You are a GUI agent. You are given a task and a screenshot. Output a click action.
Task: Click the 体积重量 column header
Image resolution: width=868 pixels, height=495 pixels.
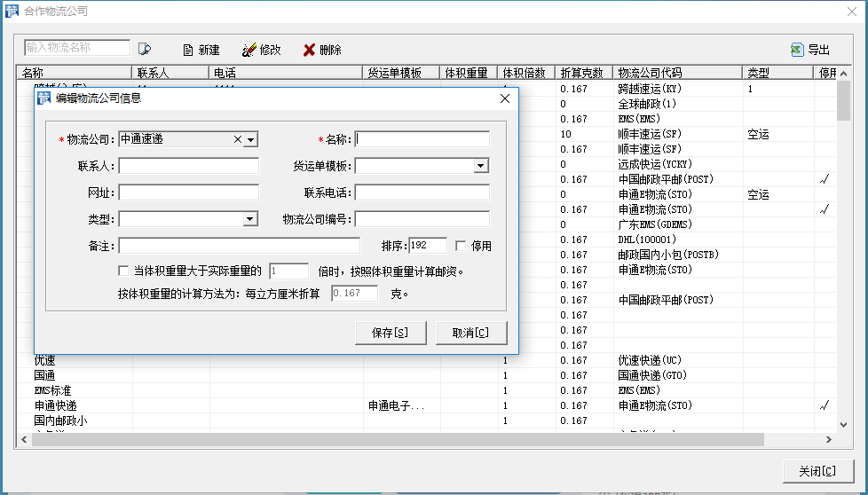tap(469, 73)
